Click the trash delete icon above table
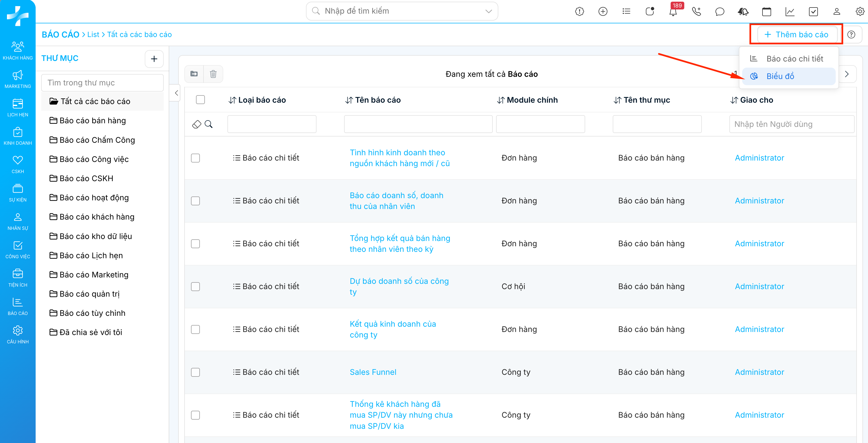 point(213,74)
